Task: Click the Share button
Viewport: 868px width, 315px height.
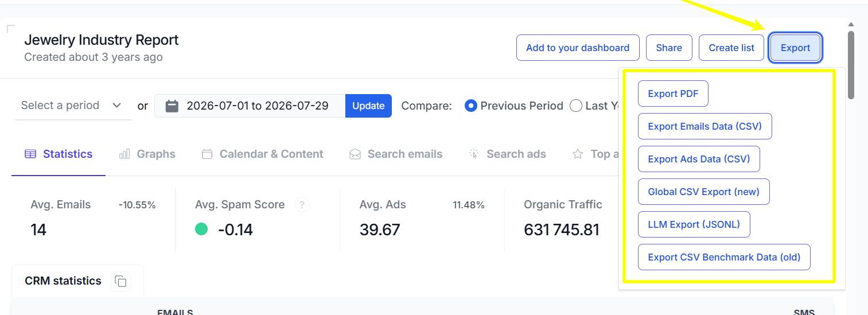Action: [669, 48]
